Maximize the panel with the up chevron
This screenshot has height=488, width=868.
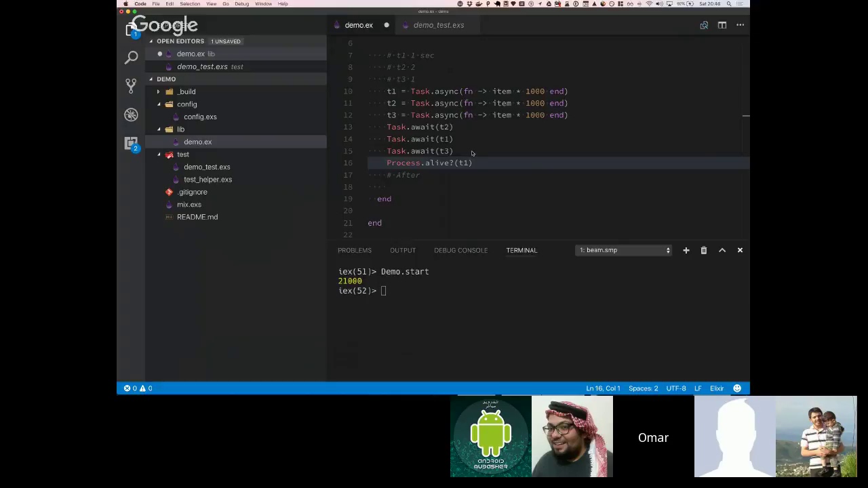722,250
